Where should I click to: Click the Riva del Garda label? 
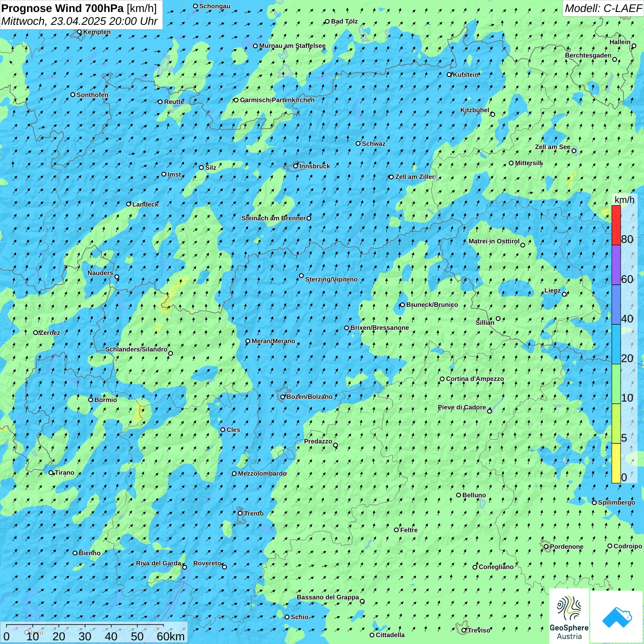(159, 563)
